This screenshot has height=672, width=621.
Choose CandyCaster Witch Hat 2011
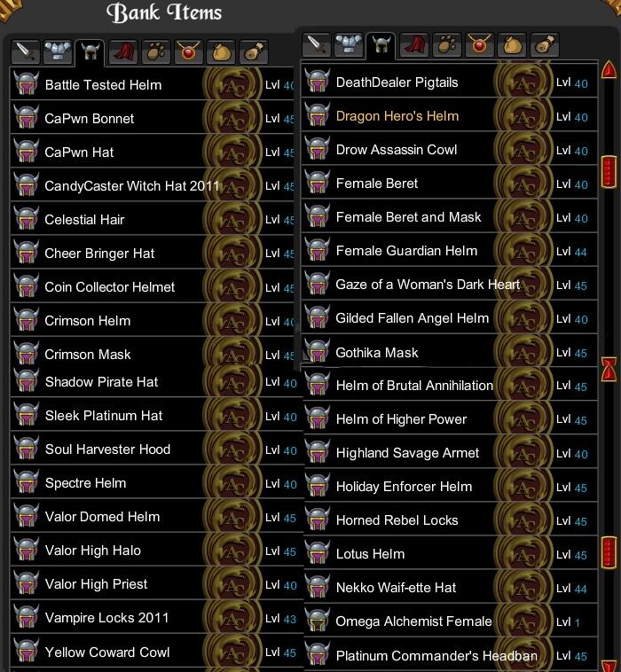click(x=153, y=186)
